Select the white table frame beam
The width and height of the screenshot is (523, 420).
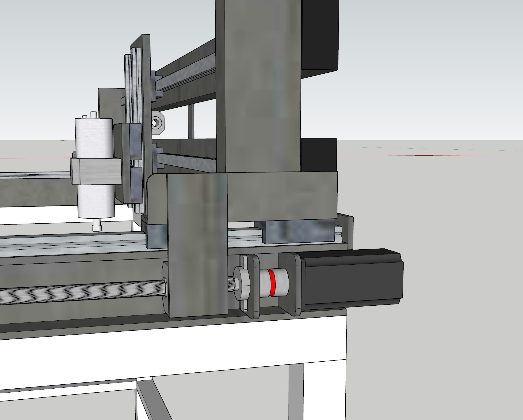(170, 351)
